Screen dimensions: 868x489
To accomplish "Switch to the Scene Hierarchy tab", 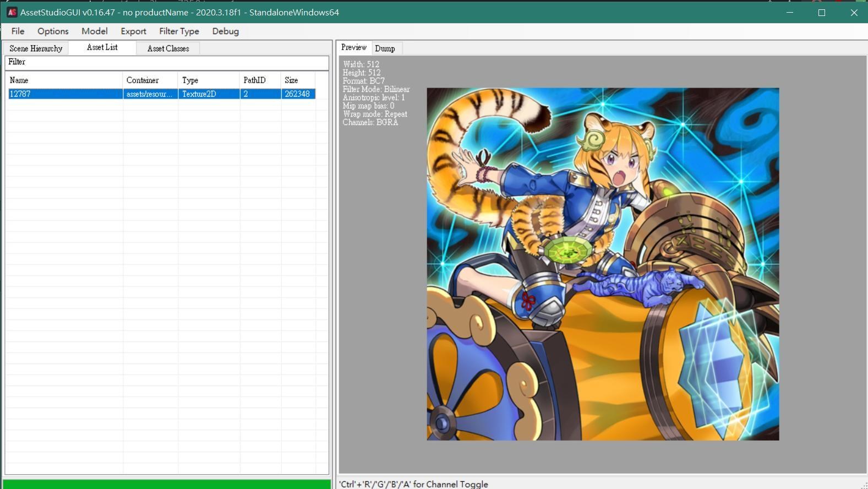I will pos(36,48).
